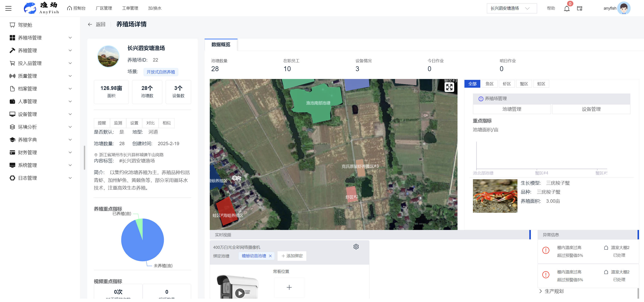Screen dimensions: 644x302
Task: Open the calendar window icon beside bell
Action: (580, 9)
